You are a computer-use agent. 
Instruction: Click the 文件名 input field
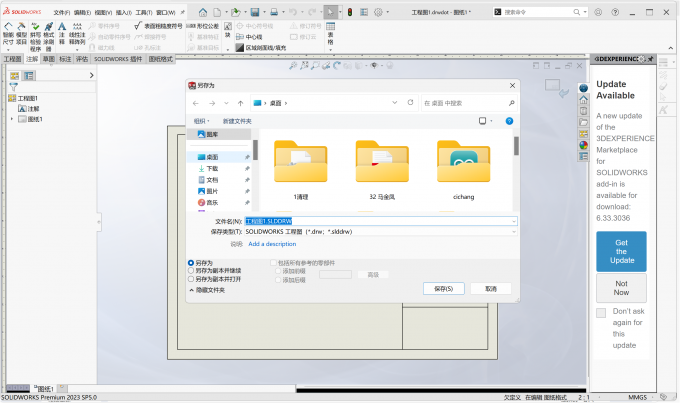[380, 220]
